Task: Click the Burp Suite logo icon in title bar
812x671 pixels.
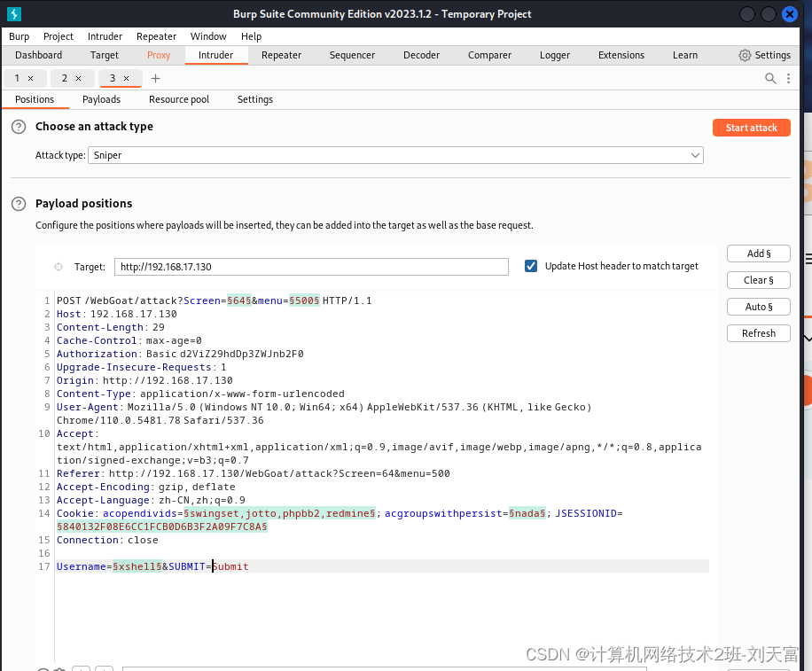Action: [x=14, y=14]
